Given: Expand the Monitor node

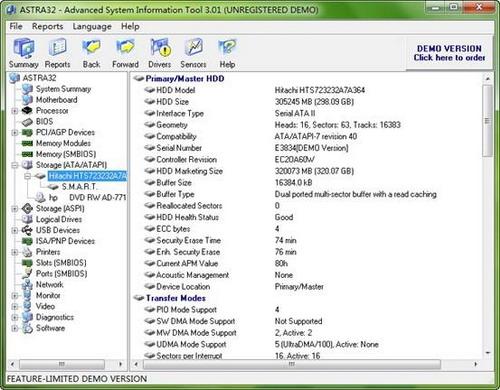Looking at the screenshot, I should click(x=15, y=295).
